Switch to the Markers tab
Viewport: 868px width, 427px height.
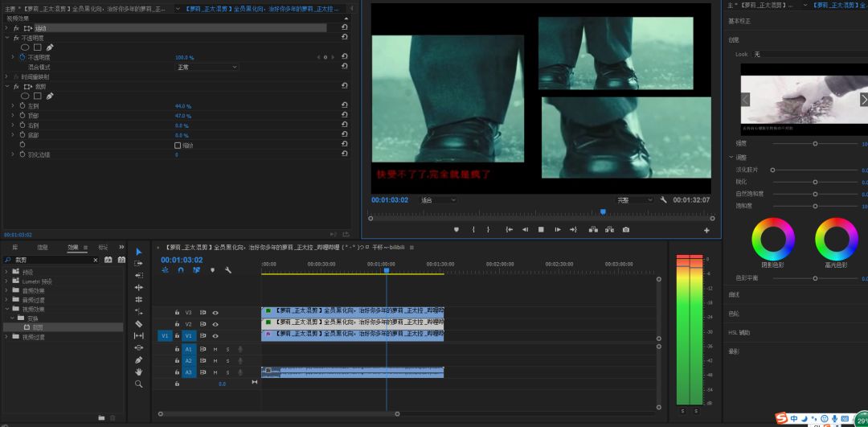tap(103, 247)
